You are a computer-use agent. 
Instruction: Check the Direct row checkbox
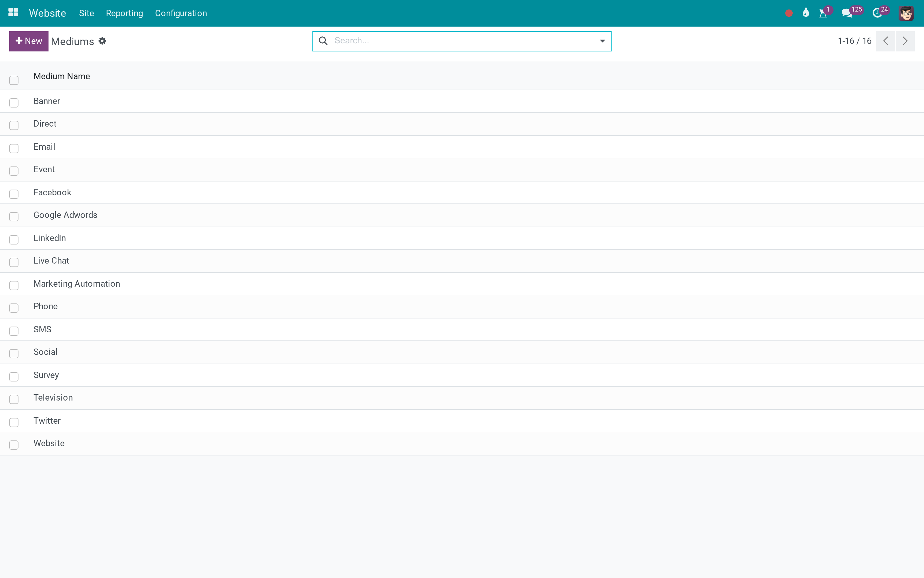click(x=14, y=125)
